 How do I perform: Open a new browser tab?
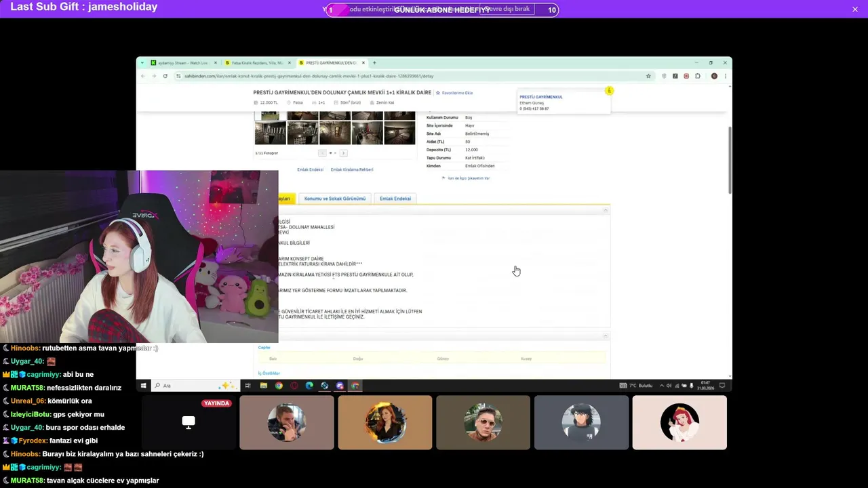pos(374,63)
